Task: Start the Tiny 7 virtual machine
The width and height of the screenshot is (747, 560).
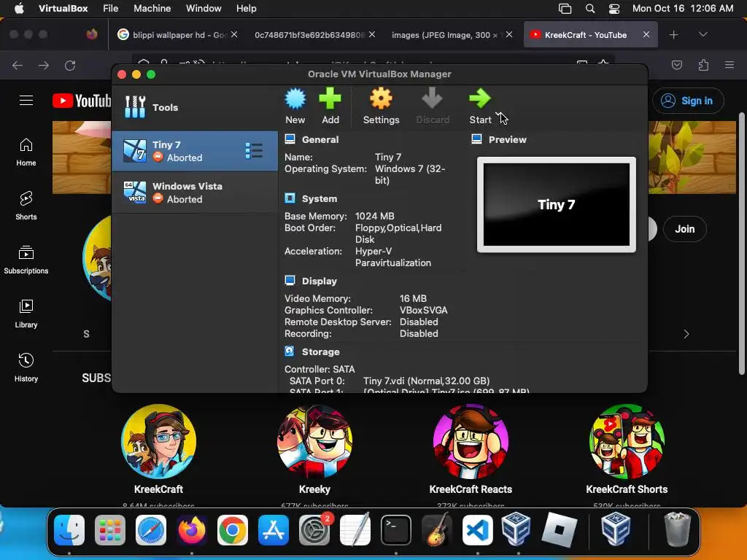Action: tap(480, 106)
